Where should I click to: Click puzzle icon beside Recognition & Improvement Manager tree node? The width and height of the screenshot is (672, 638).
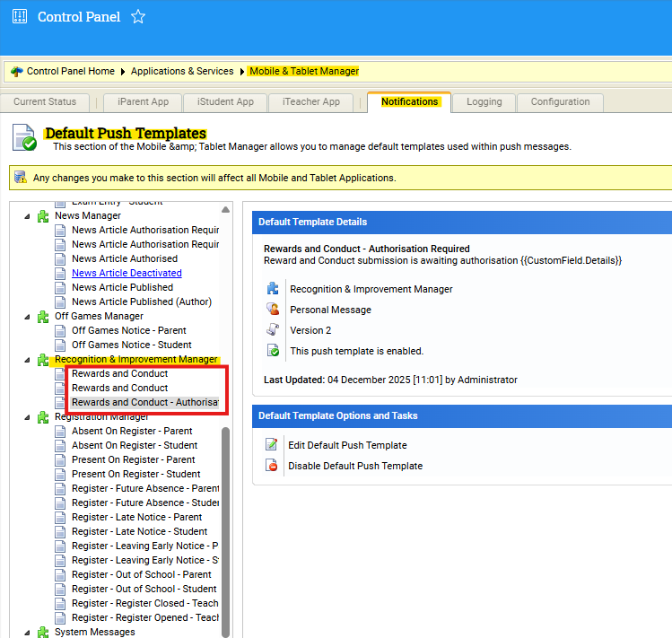click(43, 360)
